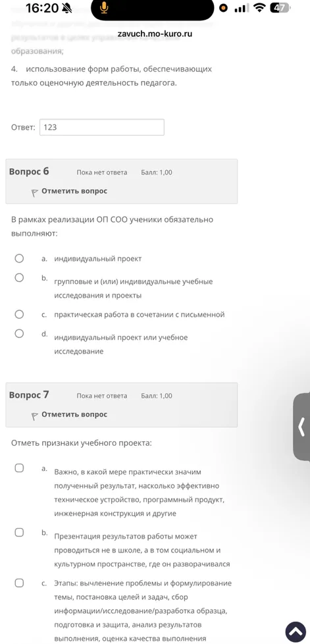Focus the Ответ field containing 123

102,127
